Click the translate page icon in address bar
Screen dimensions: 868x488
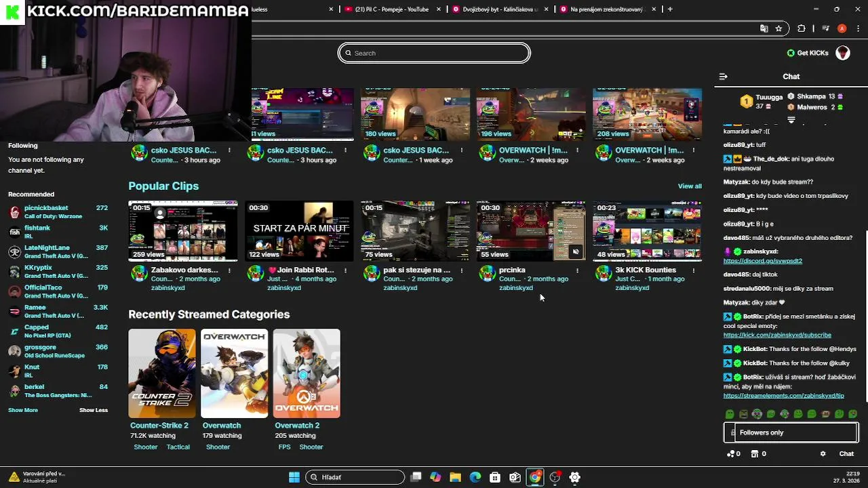pyautogui.click(x=764, y=28)
